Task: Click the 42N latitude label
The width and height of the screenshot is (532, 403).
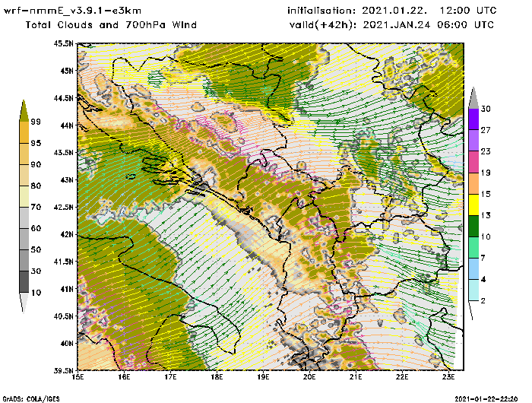Action: click(67, 234)
